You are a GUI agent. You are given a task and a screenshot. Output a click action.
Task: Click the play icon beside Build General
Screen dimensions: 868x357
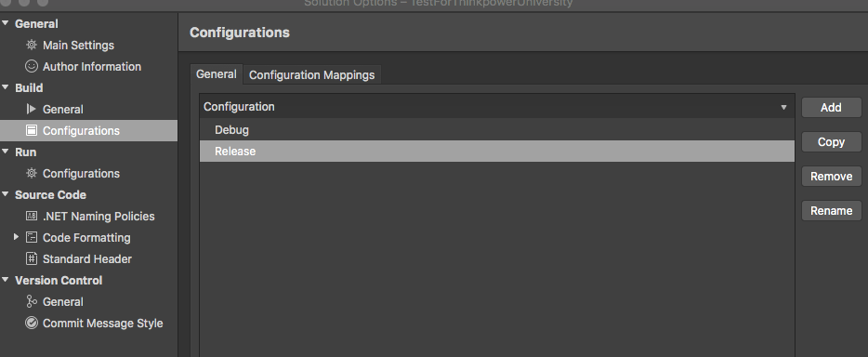(x=32, y=109)
